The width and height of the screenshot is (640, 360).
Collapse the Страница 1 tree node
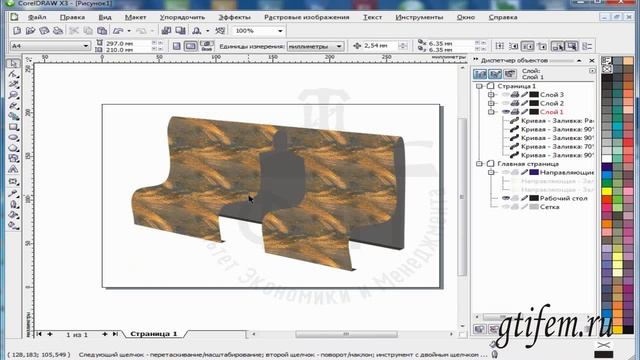(480, 86)
